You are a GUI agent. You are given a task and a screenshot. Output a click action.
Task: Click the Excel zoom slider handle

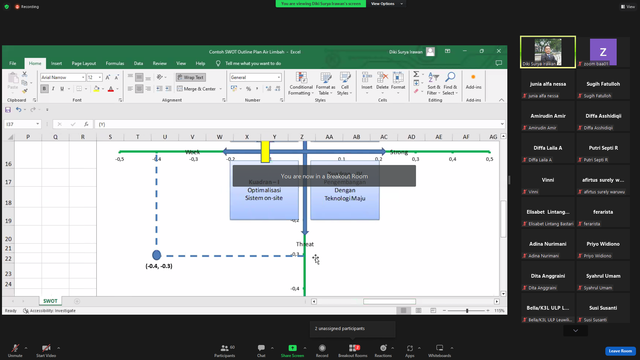467,311
